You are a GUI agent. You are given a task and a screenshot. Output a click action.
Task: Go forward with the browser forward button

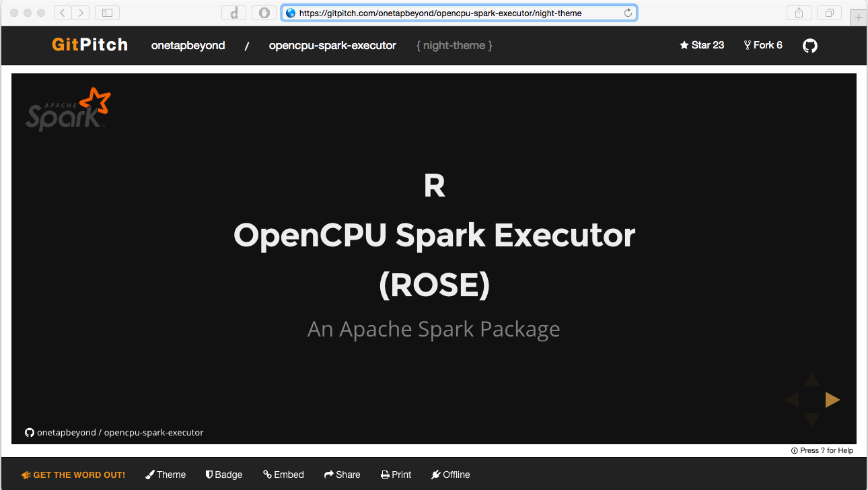click(81, 13)
